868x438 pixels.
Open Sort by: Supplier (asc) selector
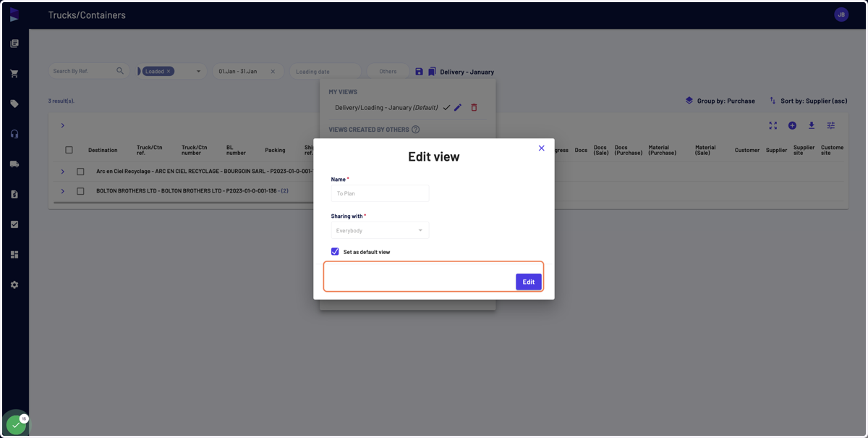(808, 101)
